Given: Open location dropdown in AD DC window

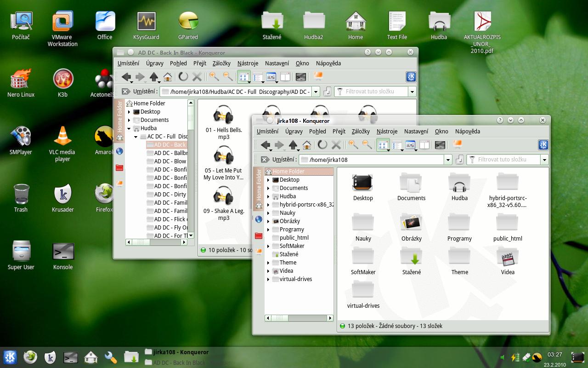Looking at the screenshot, I should pos(316,92).
